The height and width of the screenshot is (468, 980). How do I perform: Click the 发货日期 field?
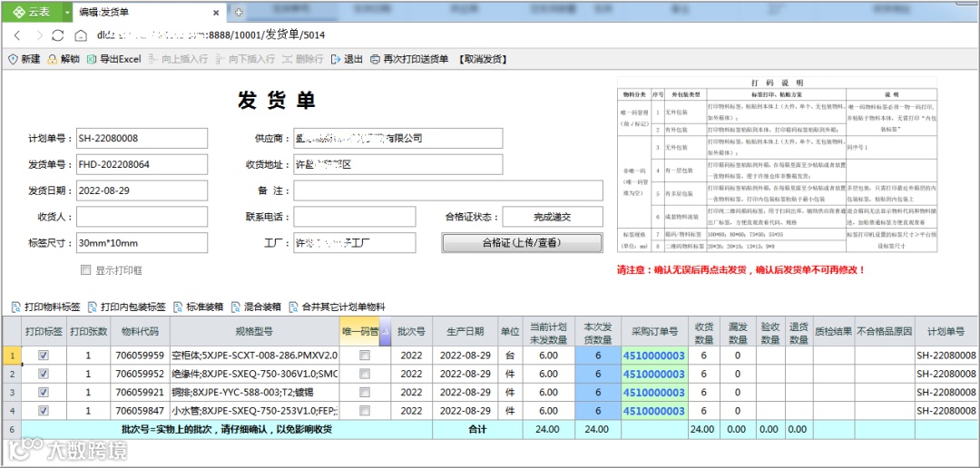pyautogui.click(x=142, y=190)
